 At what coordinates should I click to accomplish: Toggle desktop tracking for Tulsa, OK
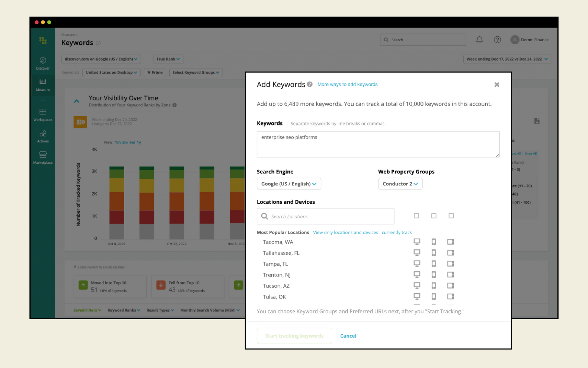tap(417, 297)
